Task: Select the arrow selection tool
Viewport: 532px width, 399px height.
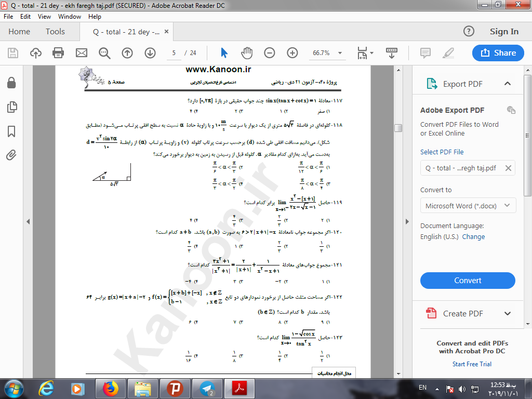Action: point(224,53)
